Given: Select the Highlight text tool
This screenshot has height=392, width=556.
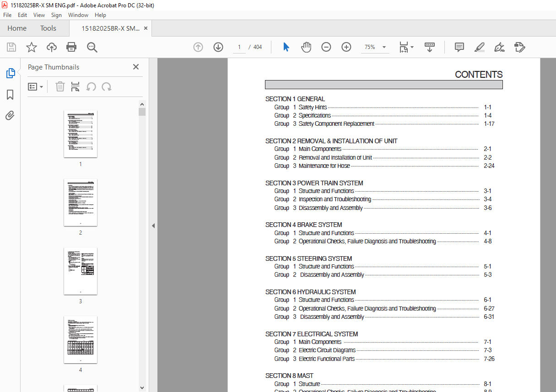Looking at the screenshot, I should point(479,47).
